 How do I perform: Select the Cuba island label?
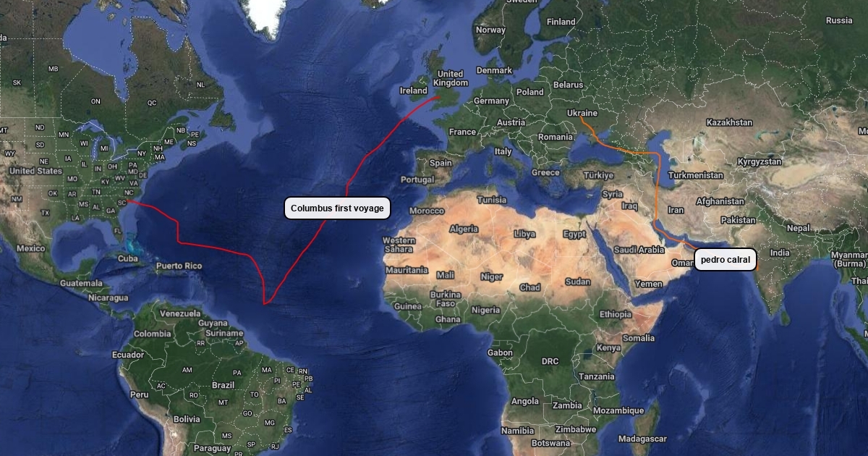pos(128,258)
